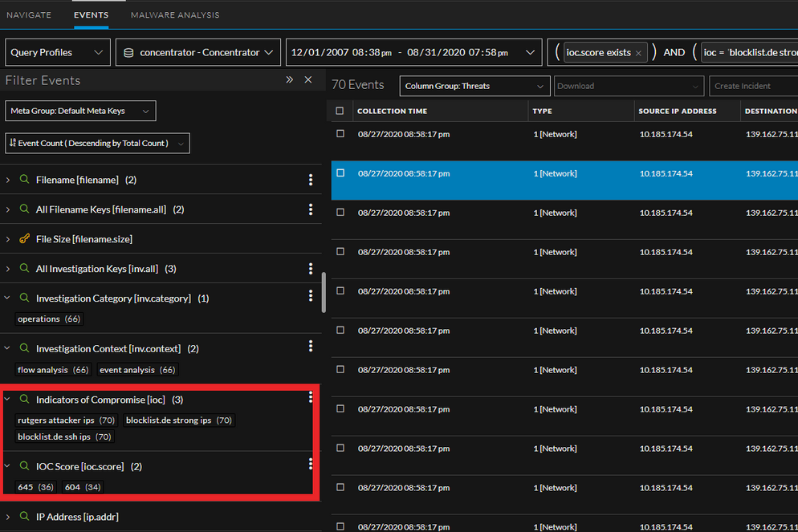
Task: Open Column Group: Threats dropdown
Action: point(474,86)
